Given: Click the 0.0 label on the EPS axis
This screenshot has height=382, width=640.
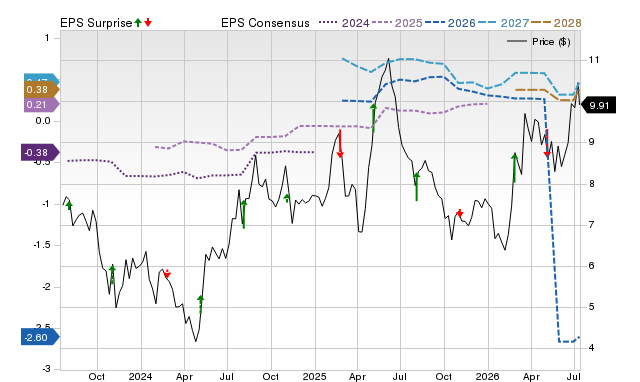Looking at the screenshot, I should click(42, 121).
